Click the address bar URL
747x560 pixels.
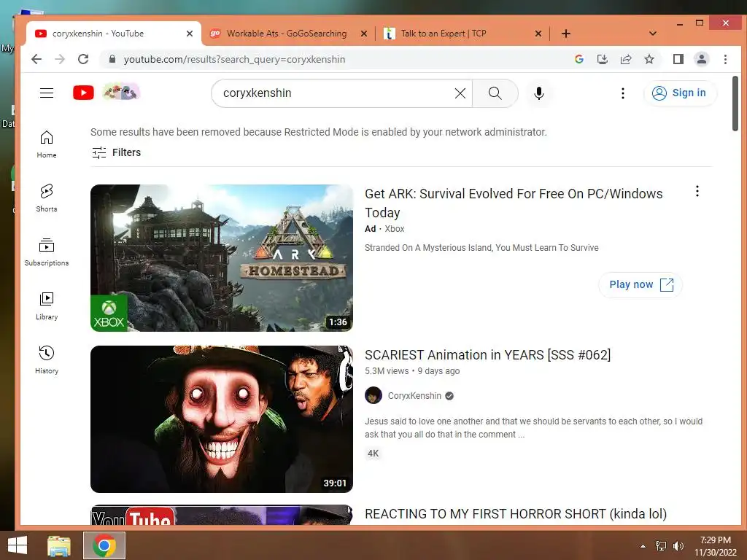click(x=234, y=60)
